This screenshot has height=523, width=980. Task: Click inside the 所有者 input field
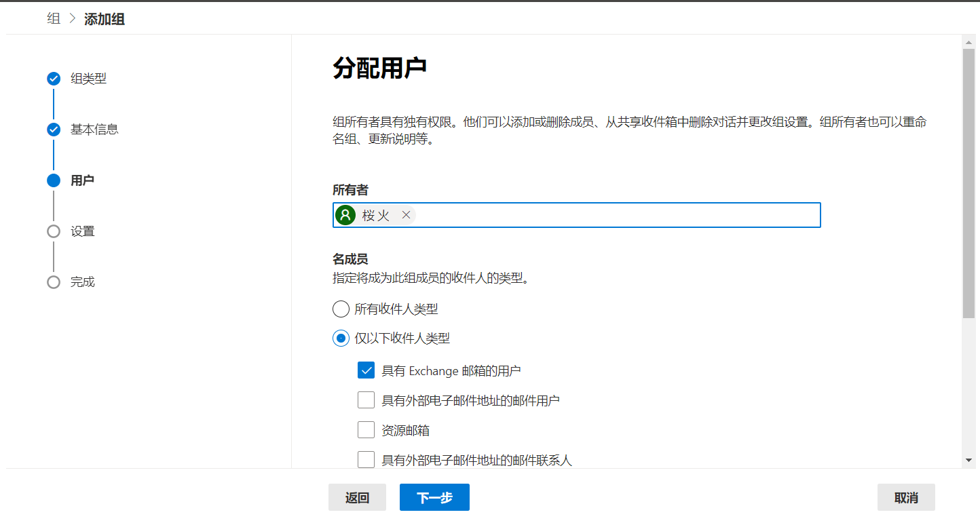click(x=611, y=215)
